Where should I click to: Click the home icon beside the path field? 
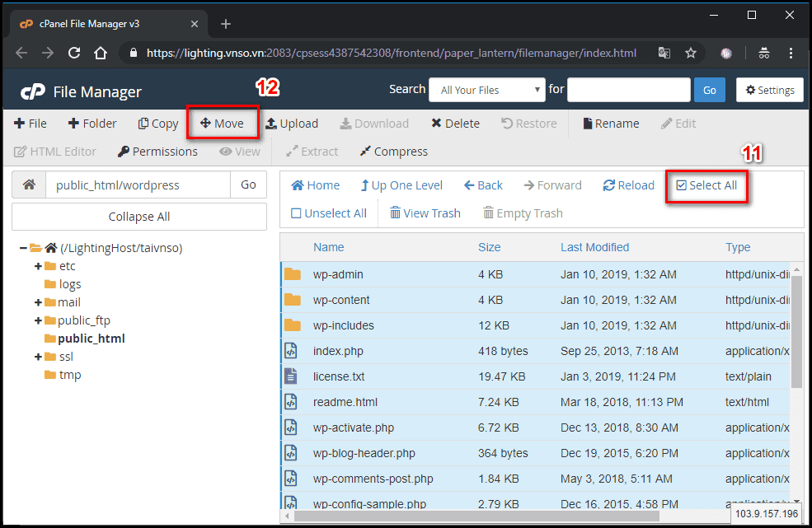pyautogui.click(x=29, y=185)
